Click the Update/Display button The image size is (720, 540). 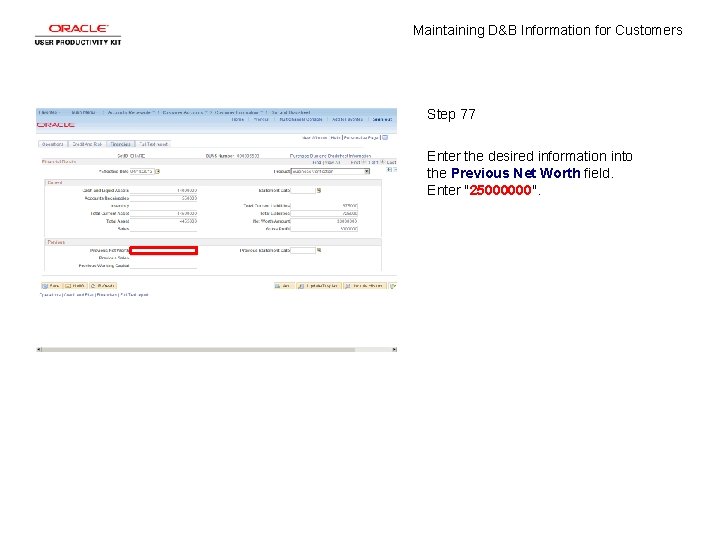click(319, 286)
